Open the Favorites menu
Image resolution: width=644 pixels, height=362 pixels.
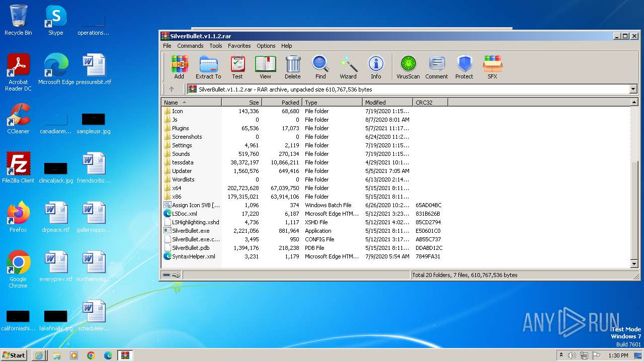tap(239, 46)
